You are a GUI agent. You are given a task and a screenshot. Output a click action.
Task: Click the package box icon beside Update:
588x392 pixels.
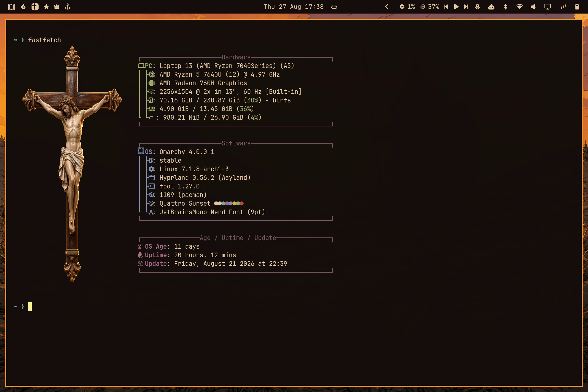pos(140,264)
